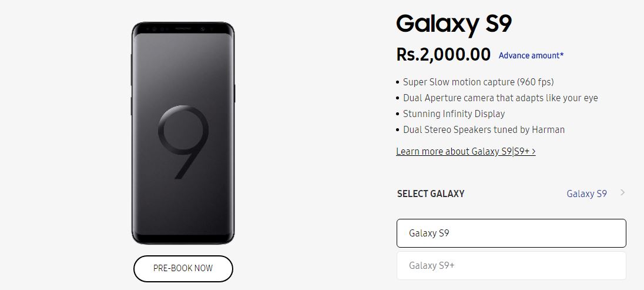
Task: Click the Rs.2,000.00 price text
Action: pos(444,55)
